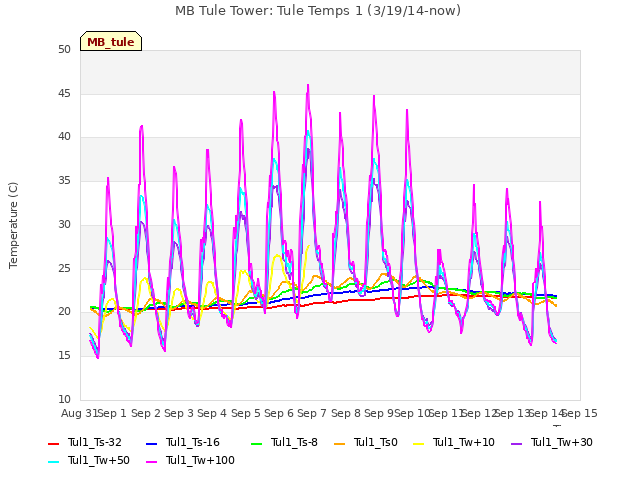Click the 45 y-axis tick label
This screenshot has width=640, height=480.
tap(64, 93)
